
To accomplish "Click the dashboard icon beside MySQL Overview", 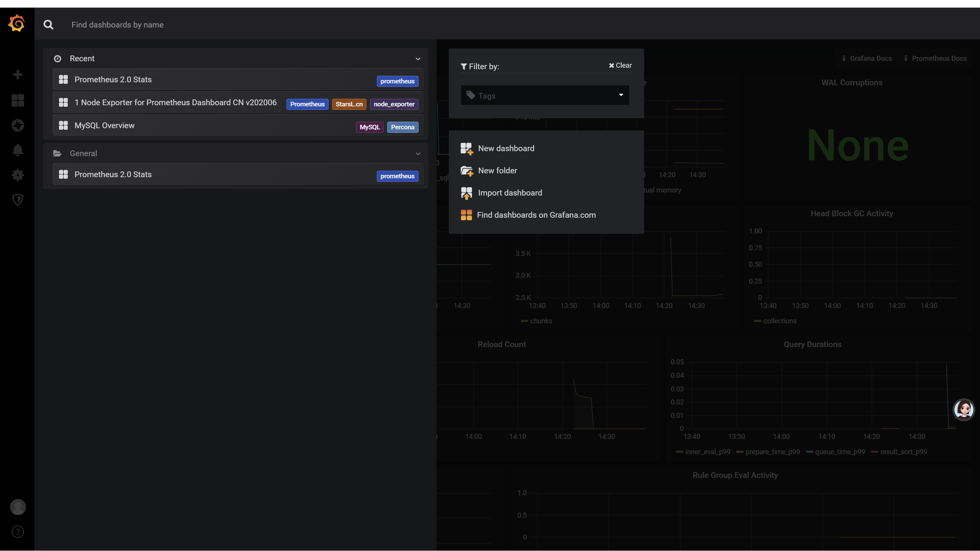I will click(x=63, y=126).
